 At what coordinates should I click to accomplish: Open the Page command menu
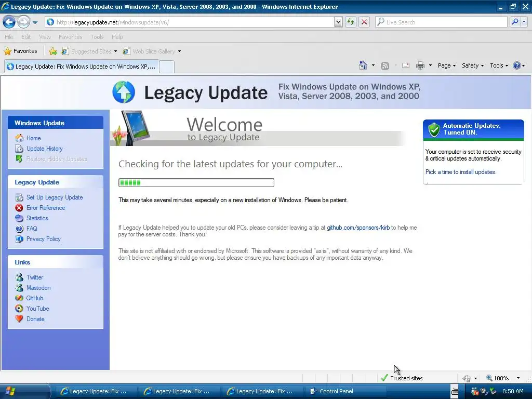point(446,65)
